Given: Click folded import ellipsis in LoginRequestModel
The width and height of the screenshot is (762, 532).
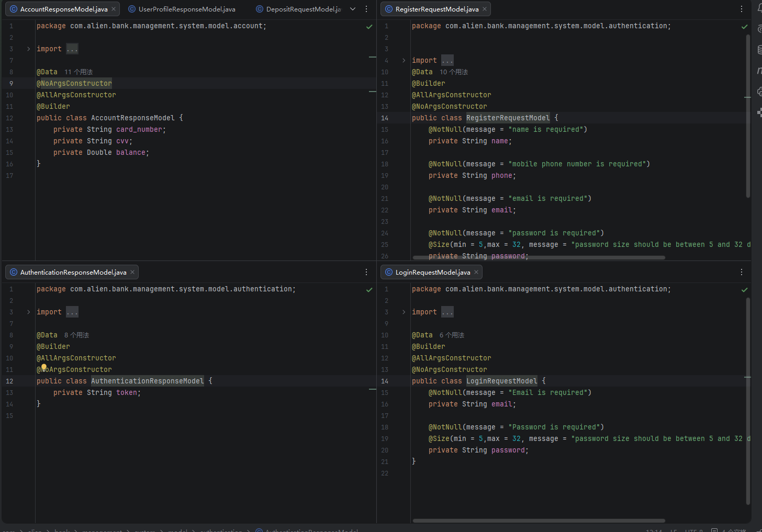Looking at the screenshot, I should click(447, 312).
